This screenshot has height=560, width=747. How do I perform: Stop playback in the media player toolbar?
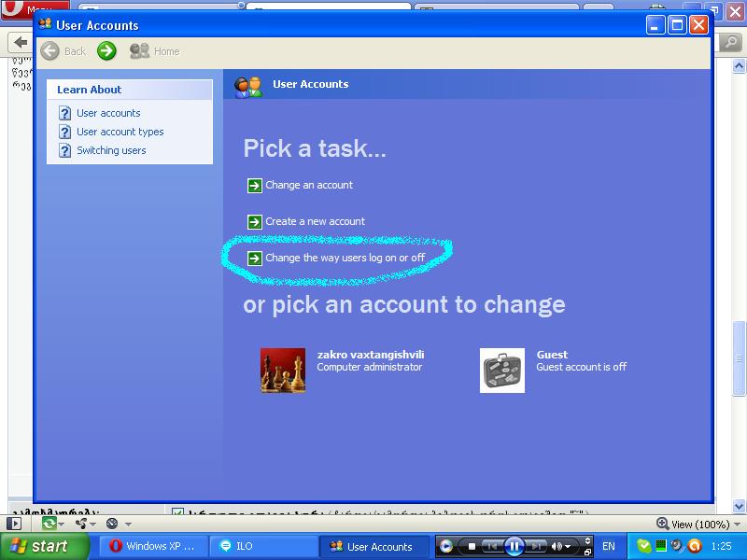472,546
